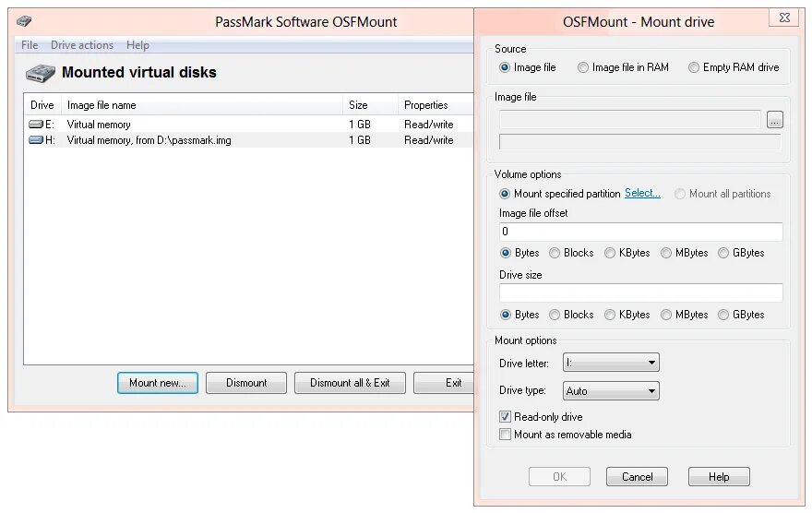The height and width of the screenshot is (513, 812).
Task: Open the Help menu in OSFMount window
Action: coord(137,45)
